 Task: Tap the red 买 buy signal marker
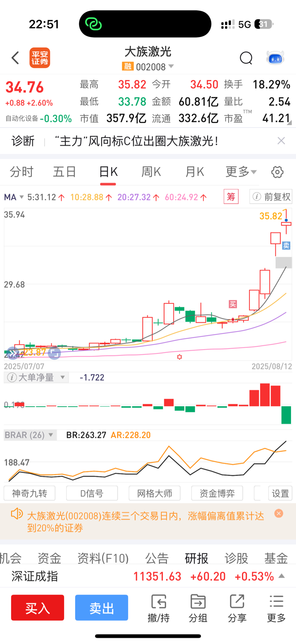233,304
